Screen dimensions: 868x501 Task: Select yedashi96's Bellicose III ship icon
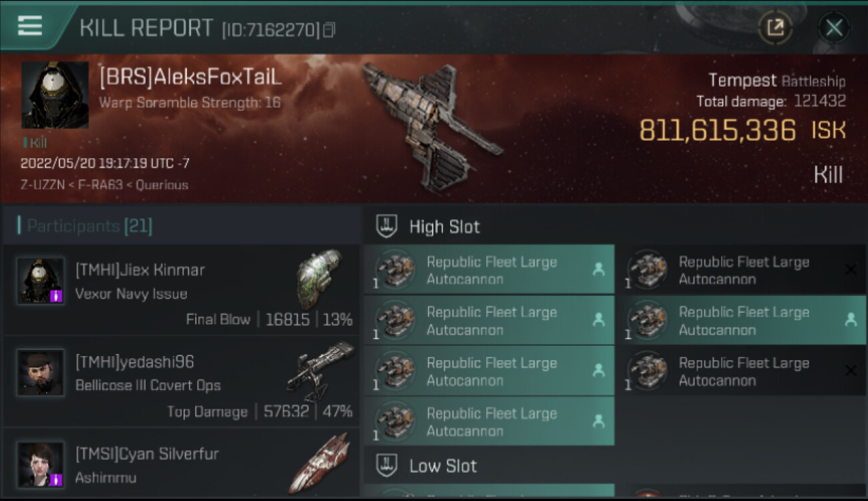pyautogui.click(x=320, y=369)
